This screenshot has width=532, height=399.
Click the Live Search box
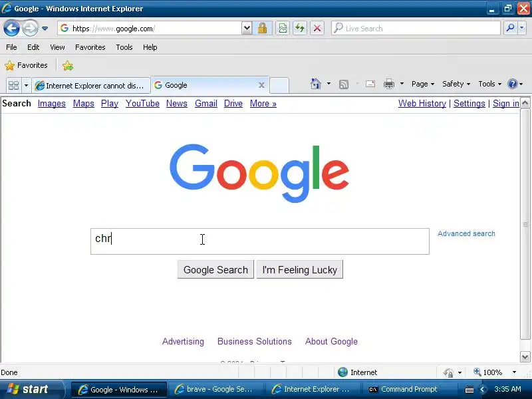tap(416, 29)
